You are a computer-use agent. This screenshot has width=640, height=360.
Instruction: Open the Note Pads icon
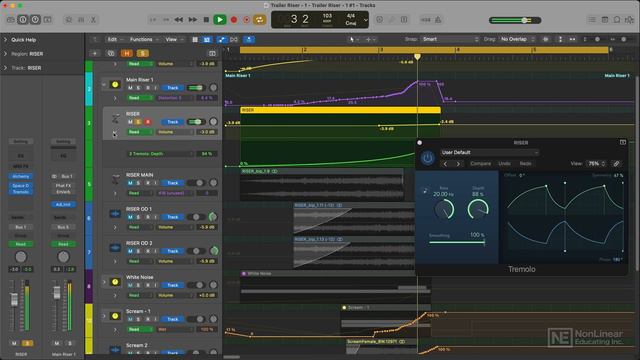point(605,20)
